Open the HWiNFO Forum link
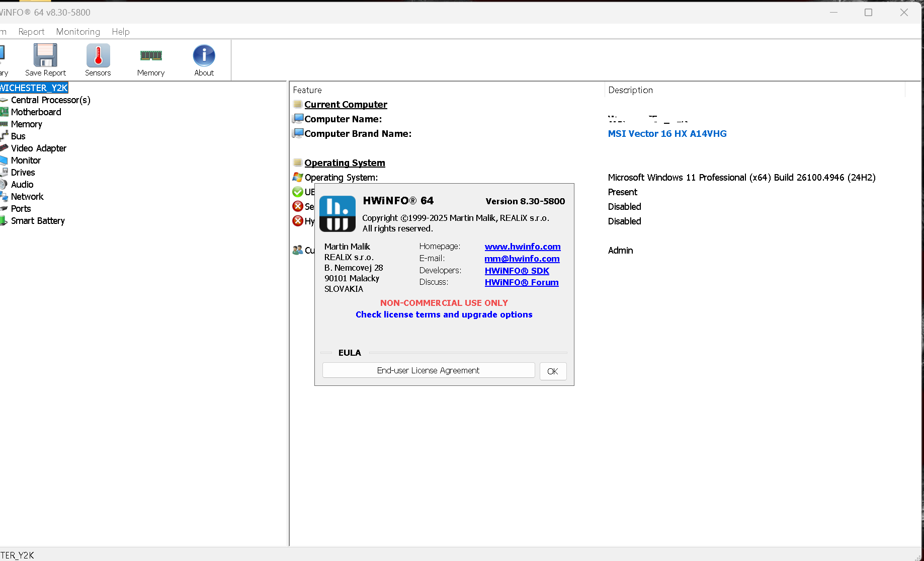Viewport: 924px width, 561px height. (522, 283)
